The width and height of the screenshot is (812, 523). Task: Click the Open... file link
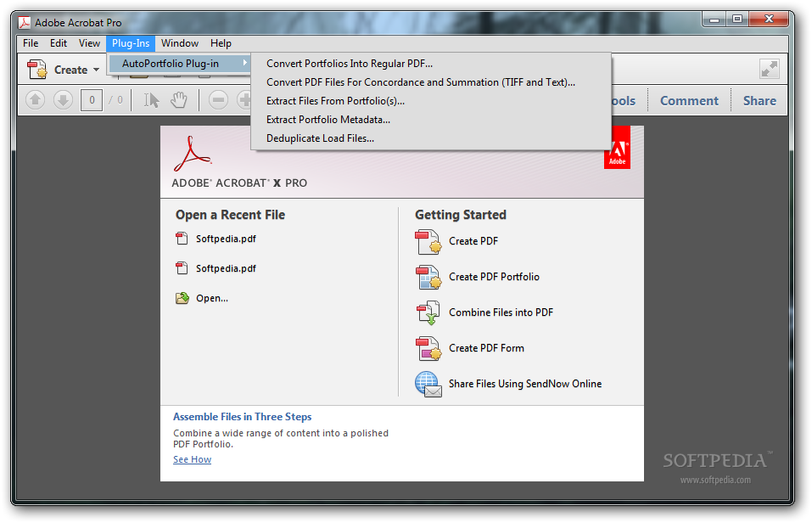(x=212, y=298)
